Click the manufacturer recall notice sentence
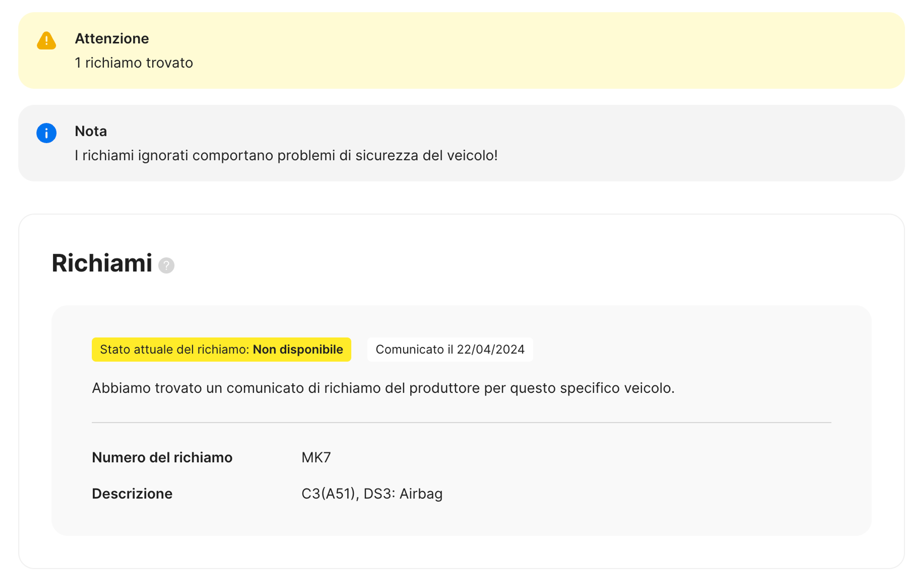Image resolution: width=924 pixels, height=587 pixels. point(383,388)
